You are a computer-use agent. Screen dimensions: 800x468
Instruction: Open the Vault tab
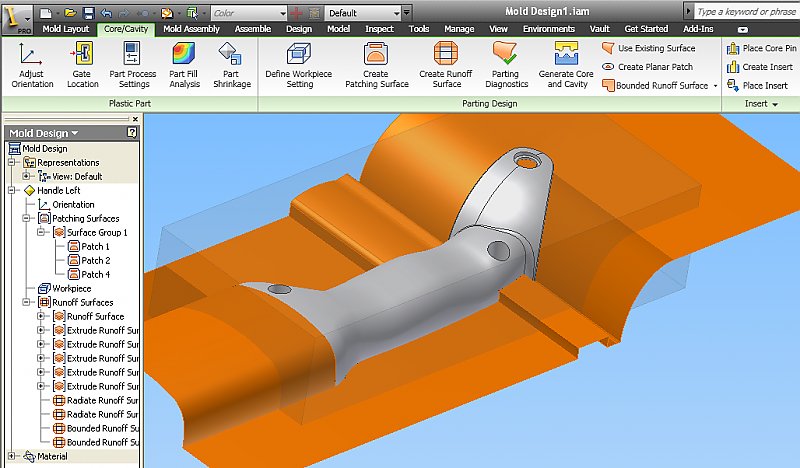[x=599, y=29]
